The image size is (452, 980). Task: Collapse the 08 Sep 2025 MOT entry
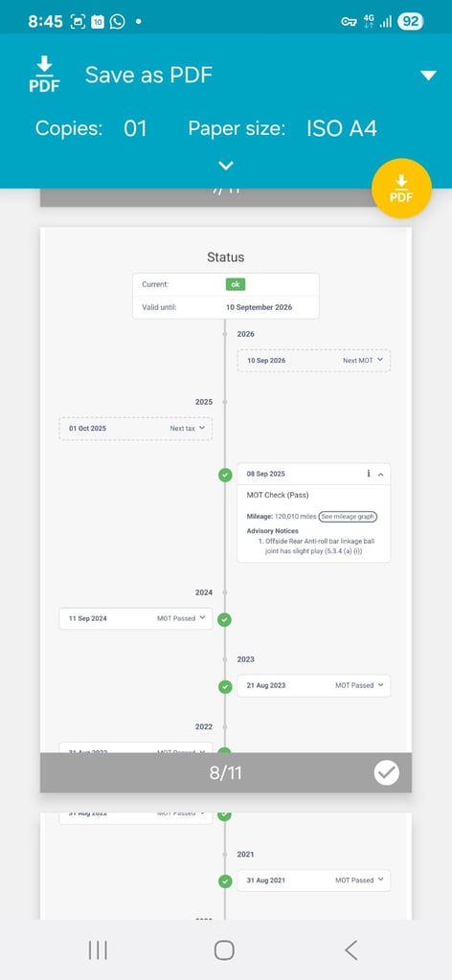(381, 475)
